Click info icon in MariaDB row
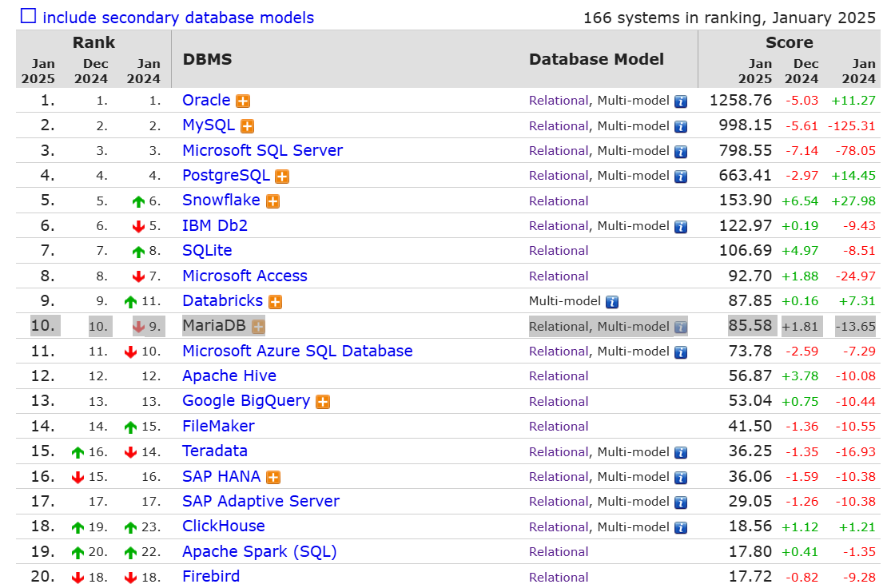891x588 pixels. [x=681, y=328]
